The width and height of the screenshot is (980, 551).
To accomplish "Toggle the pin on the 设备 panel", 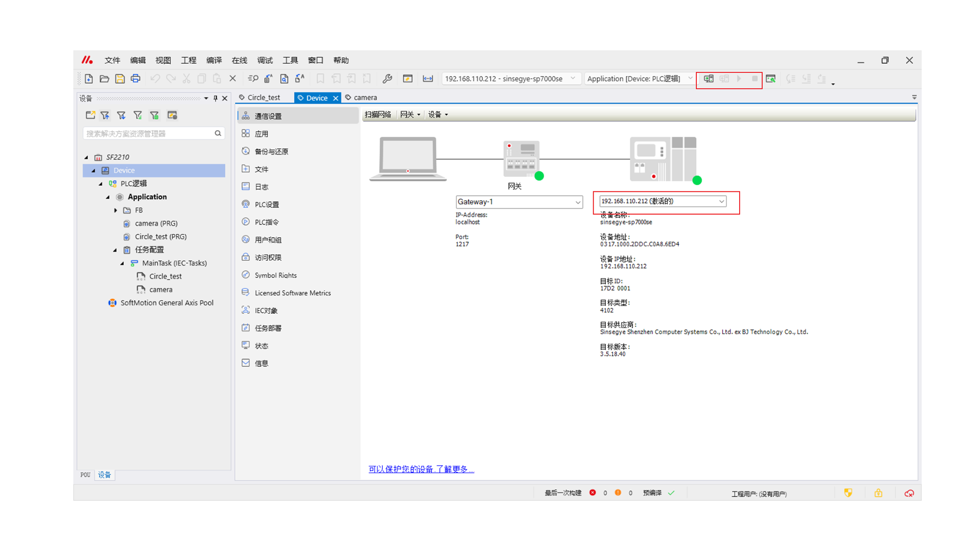I will (x=215, y=98).
